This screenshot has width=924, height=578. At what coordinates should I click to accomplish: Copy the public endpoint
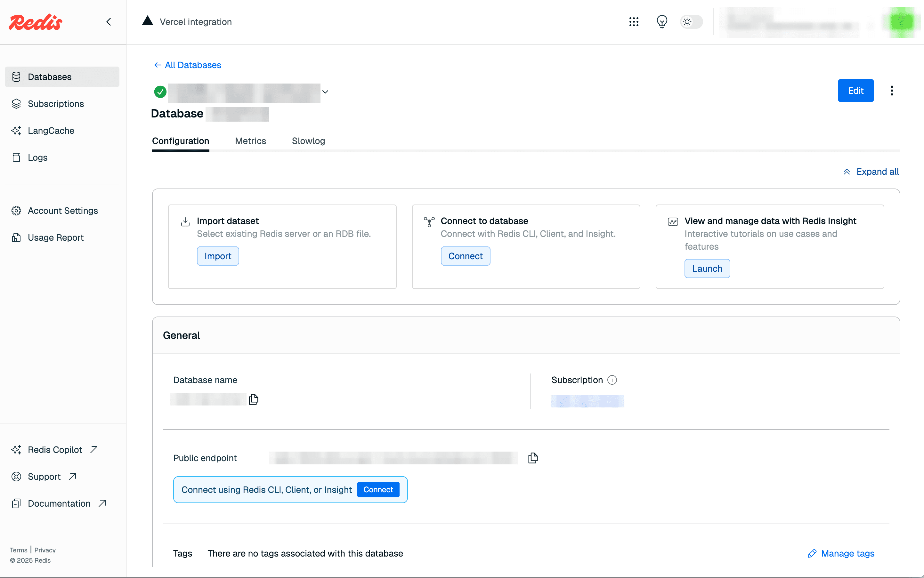click(533, 458)
